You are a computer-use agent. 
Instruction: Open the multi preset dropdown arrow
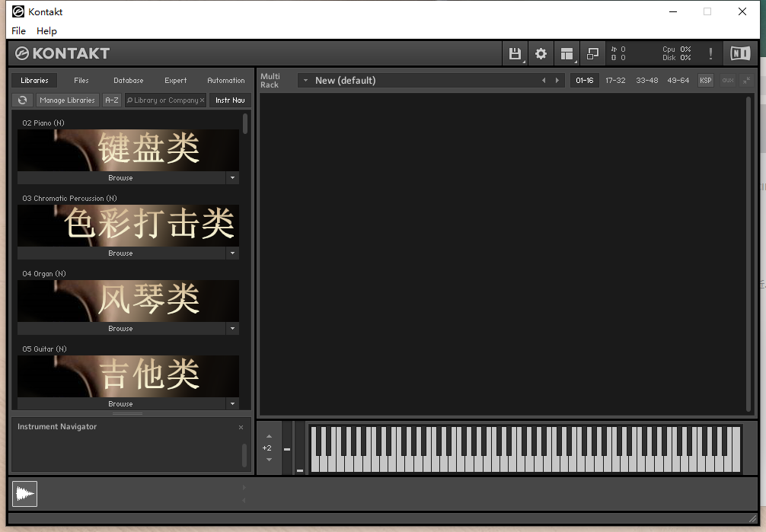(x=306, y=81)
